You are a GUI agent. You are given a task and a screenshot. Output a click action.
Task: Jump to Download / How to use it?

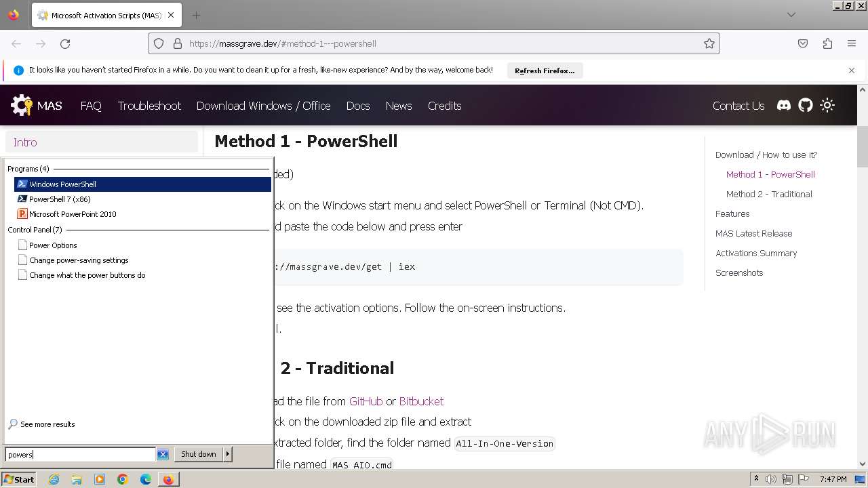[x=766, y=155]
